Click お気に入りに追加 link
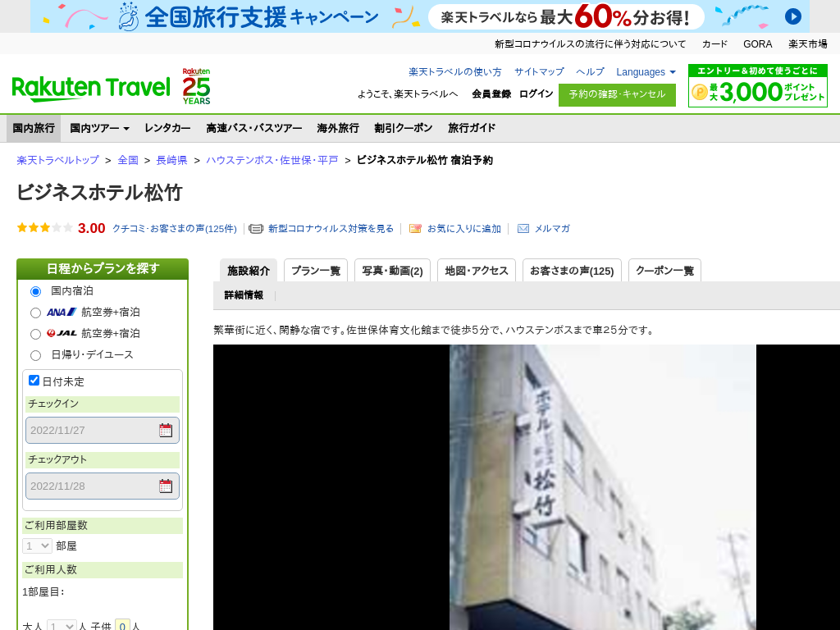Image resolution: width=840 pixels, height=630 pixels. 464,229
